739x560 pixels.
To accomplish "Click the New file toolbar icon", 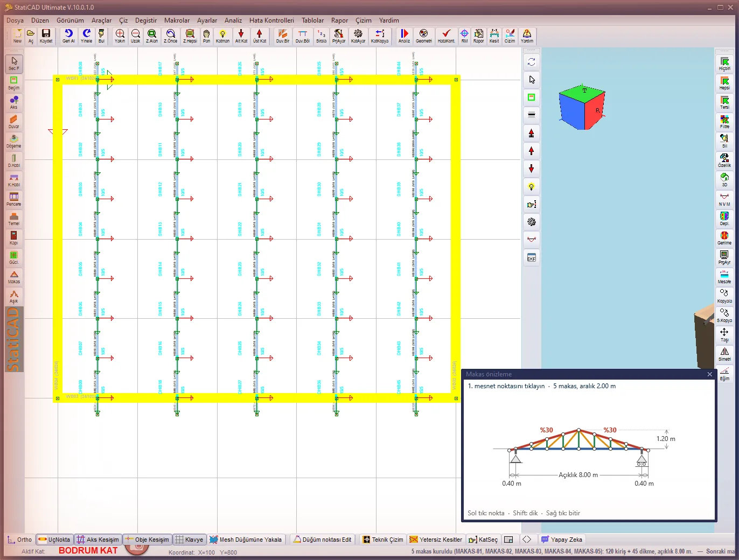I will (17, 36).
